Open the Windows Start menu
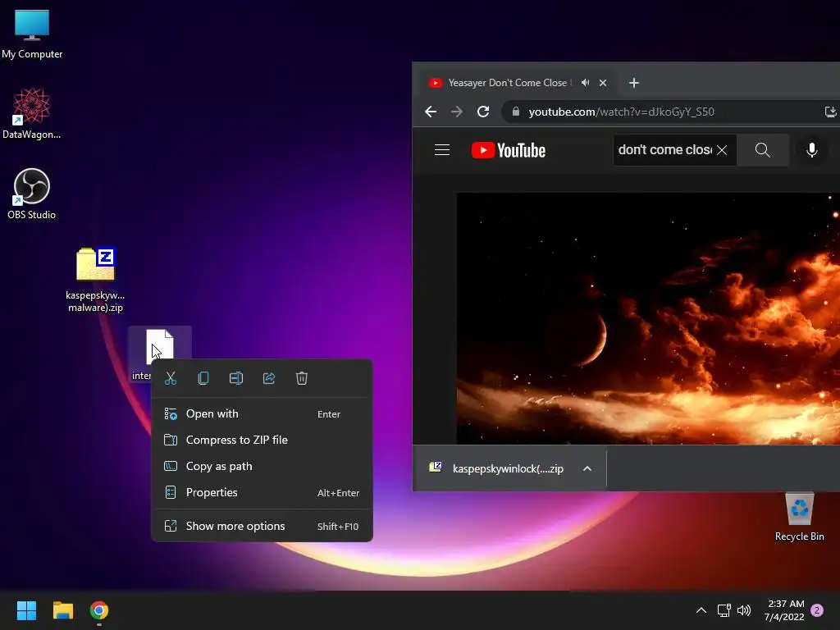This screenshot has width=840, height=630. click(26, 610)
